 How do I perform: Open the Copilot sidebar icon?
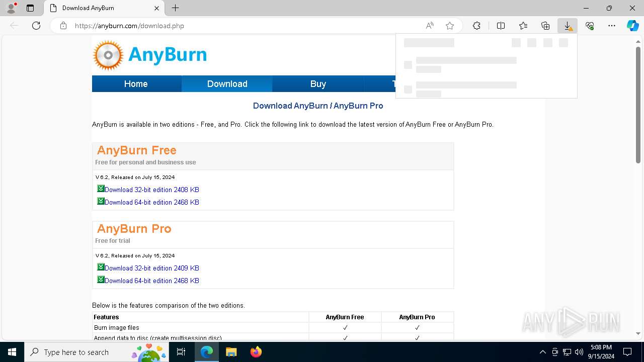(632, 26)
